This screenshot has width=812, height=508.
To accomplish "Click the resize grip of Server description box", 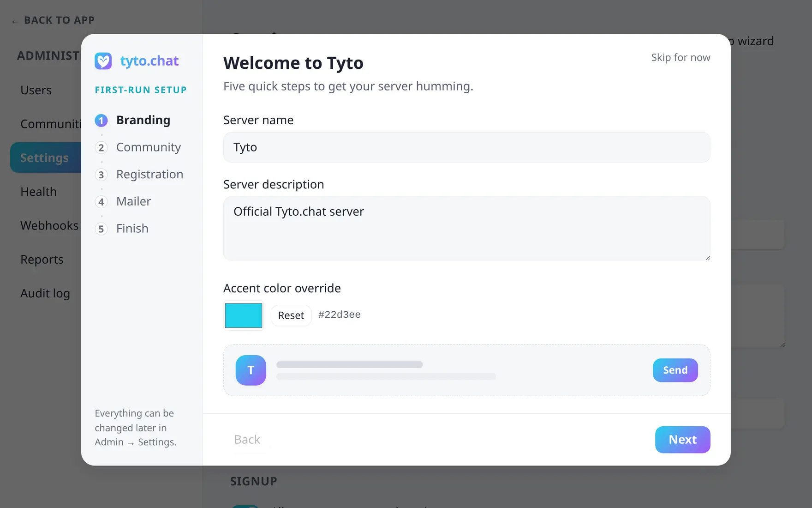I will (707, 258).
